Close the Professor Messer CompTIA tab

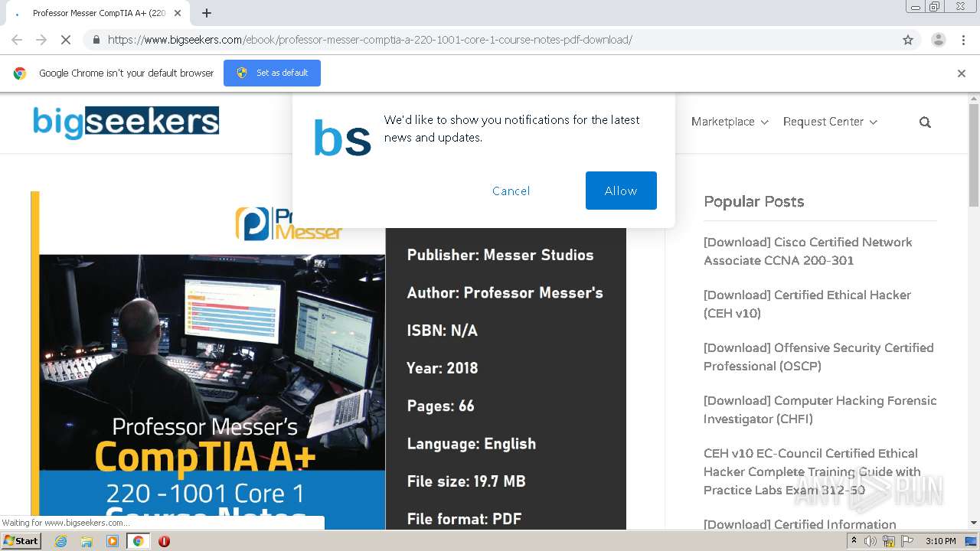pos(178,13)
